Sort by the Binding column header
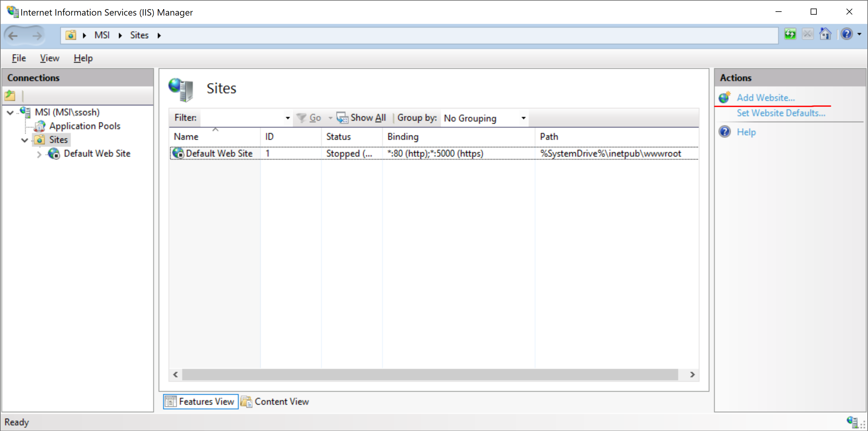868x431 pixels. point(459,136)
